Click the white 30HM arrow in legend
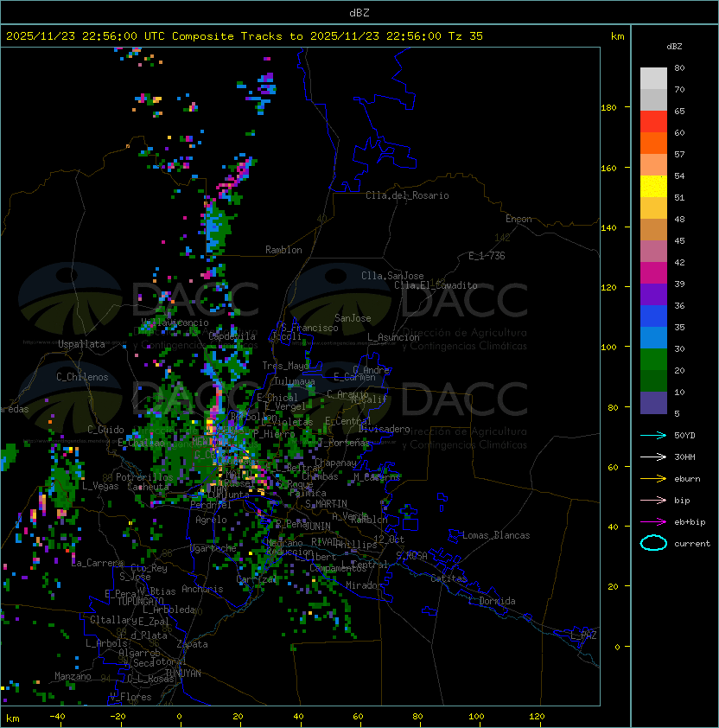 click(653, 457)
